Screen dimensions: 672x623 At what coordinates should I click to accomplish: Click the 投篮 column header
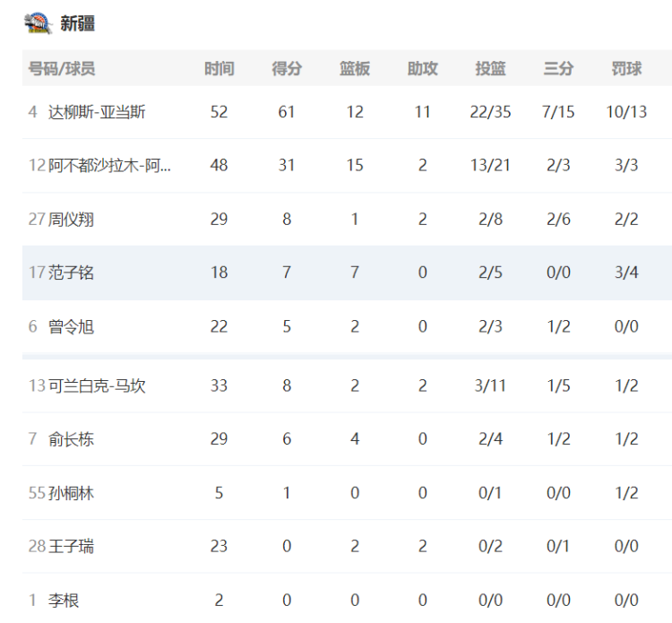[490, 69]
